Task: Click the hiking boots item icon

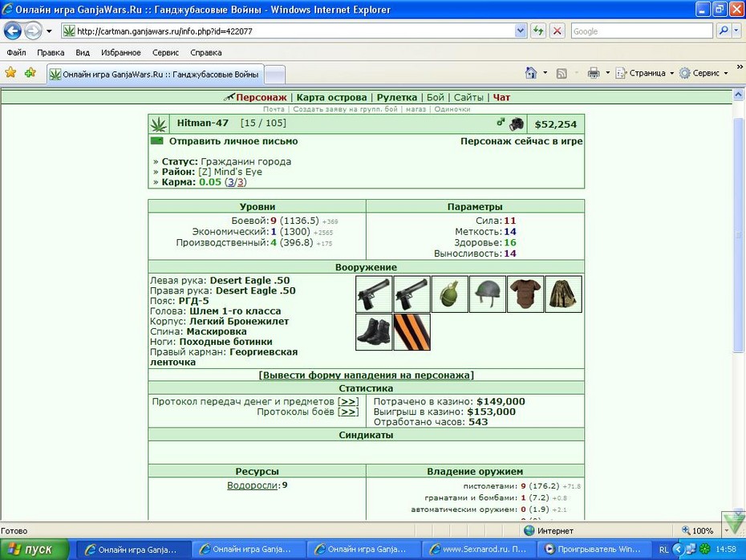Action: tap(374, 332)
